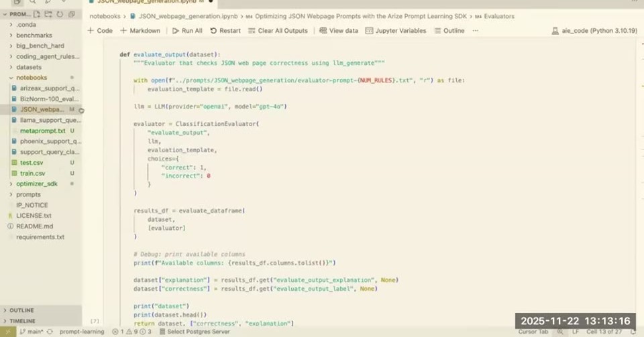Click Cell 13 of 27 status item

click(x=604, y=332)
